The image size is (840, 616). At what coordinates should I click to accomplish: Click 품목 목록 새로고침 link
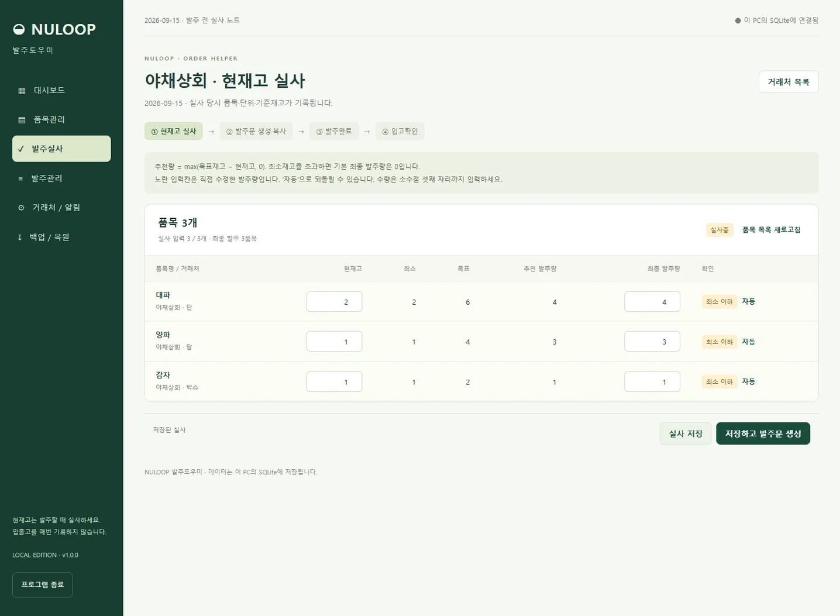click(771, 229)
